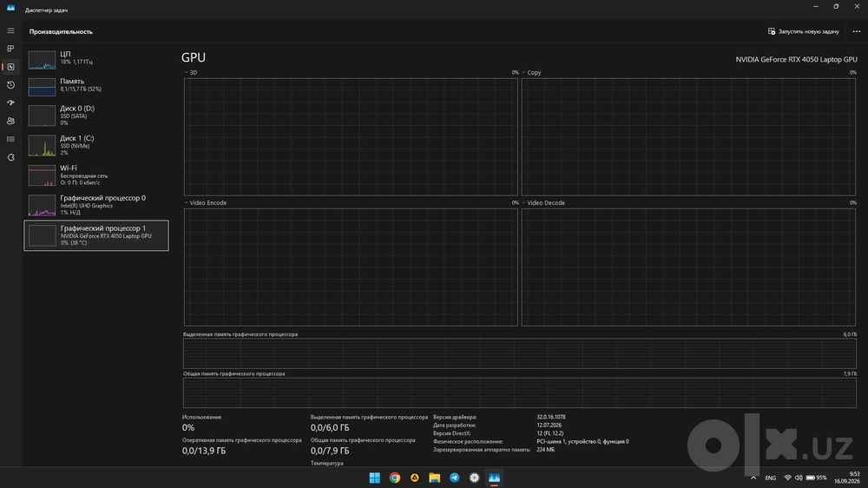Open the Details list icon

(x=10, y=139)
